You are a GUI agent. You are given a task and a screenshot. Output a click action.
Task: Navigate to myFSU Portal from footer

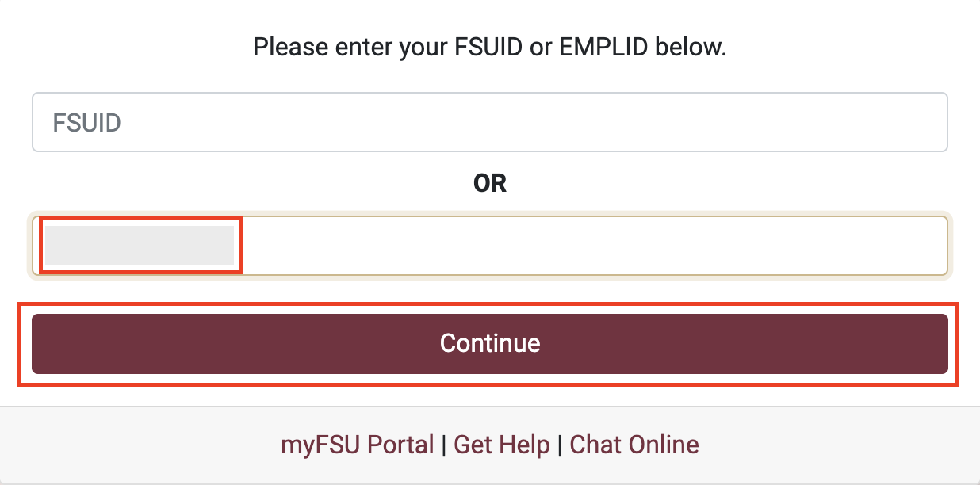tap(357, 445)
